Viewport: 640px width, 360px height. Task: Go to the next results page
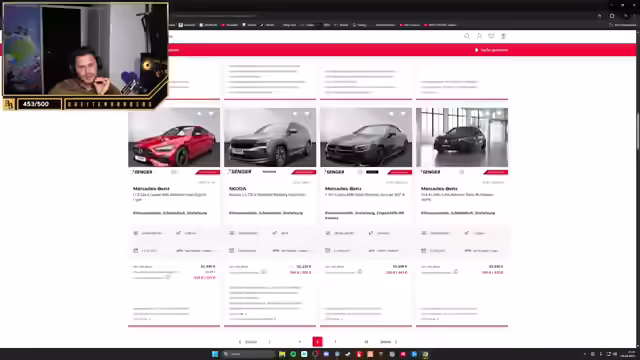tap(389, 342)
